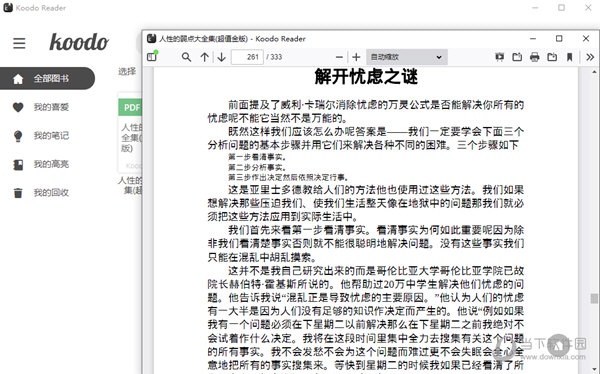Click the line 第一步看清事实。
Screen dimensions: 600x374
[x=257, y=157]
